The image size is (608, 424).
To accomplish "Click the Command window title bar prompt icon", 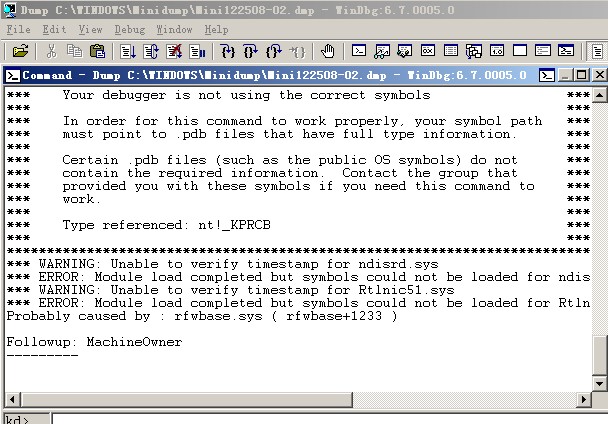I will click(547, 75).
